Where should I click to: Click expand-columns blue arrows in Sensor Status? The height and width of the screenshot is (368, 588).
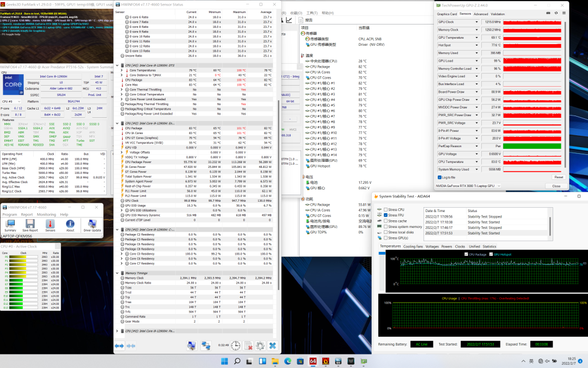coord(119,346)
